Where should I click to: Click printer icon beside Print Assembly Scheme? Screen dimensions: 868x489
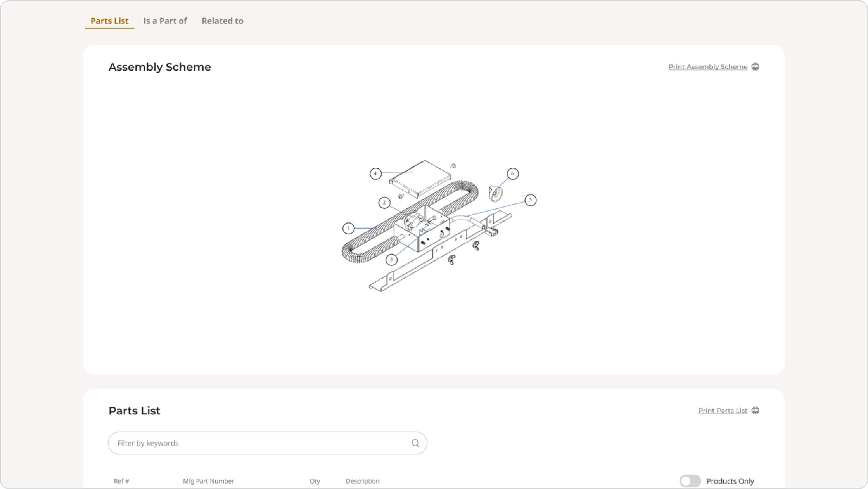[755, 67]
